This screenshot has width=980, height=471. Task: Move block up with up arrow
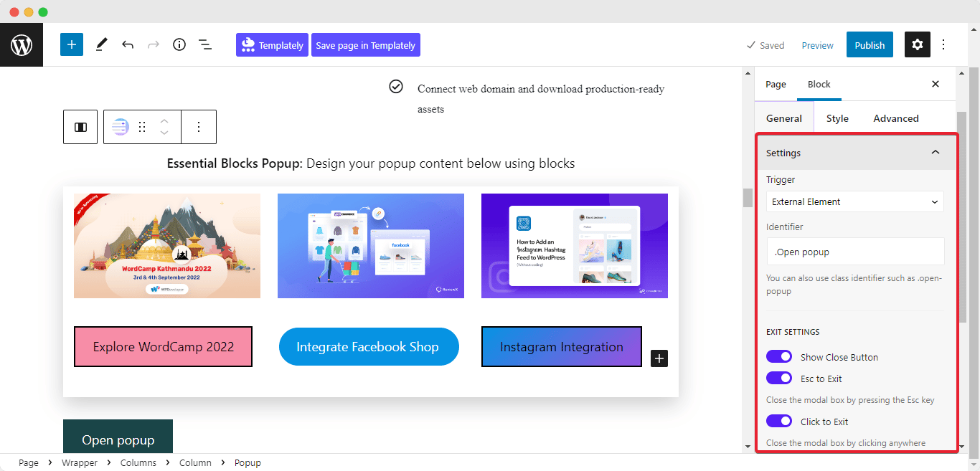coord(164,121)
